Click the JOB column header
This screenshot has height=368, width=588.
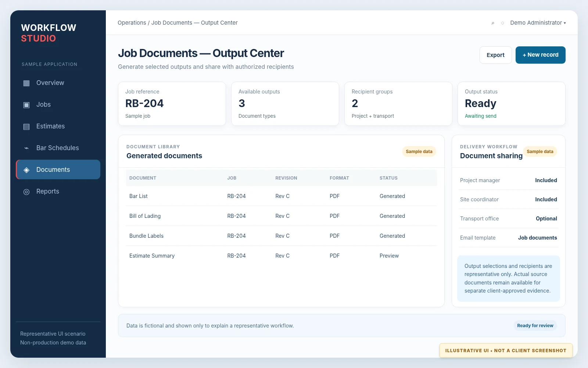coord(232,178)
